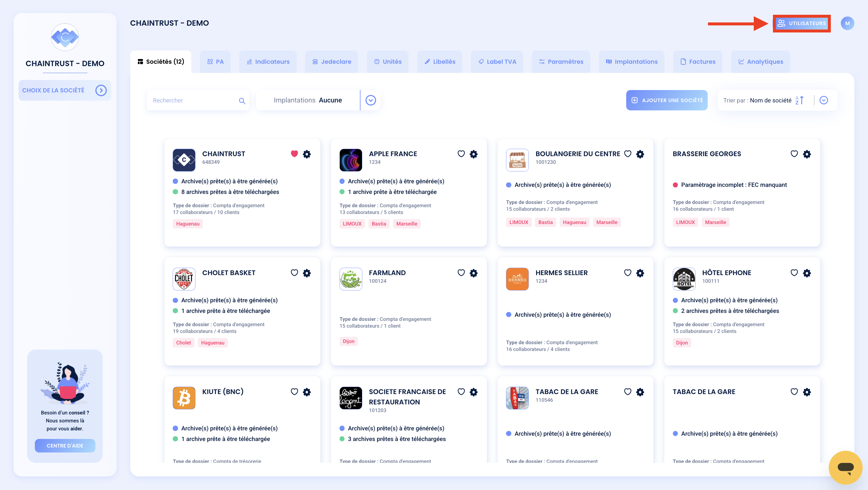Unfavorite CHAINTRUST with the red heart
The width and height of the screenshot is (868, 490).
pyautogui.click(x=294, y=154)
